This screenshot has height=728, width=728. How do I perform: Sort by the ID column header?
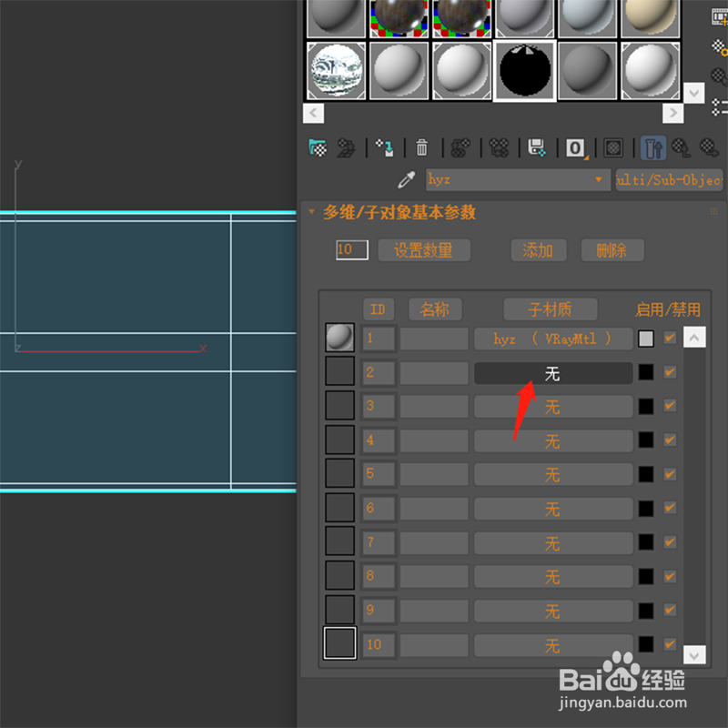pos(379,309)
